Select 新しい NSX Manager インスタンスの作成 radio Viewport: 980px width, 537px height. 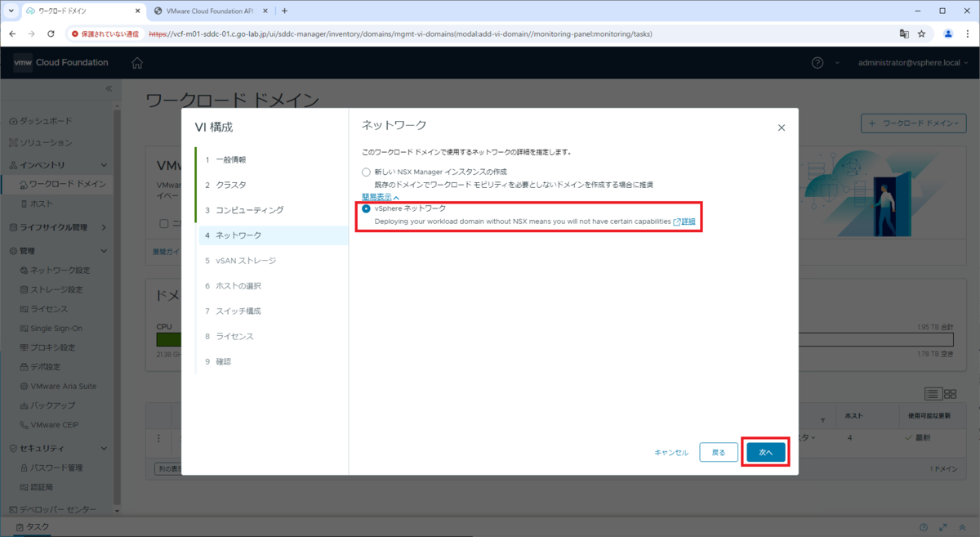(x=366, y=172)
